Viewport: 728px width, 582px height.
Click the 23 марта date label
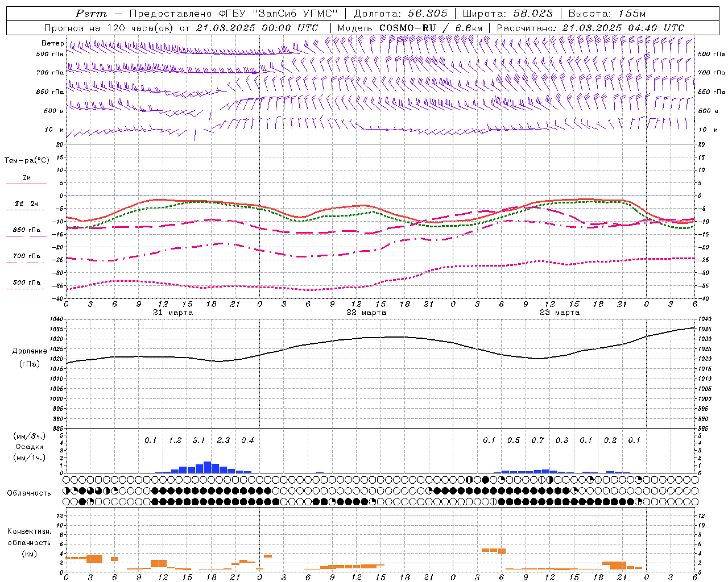(x=560, y=313)
